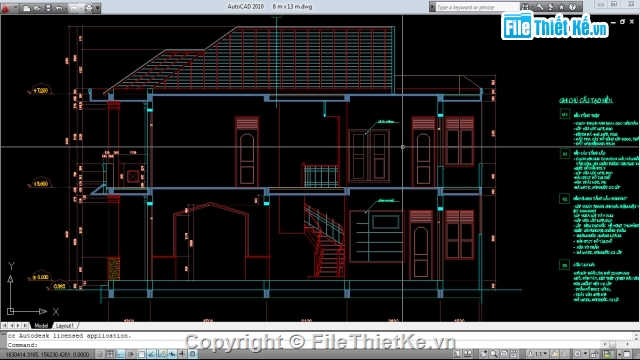Click the binoculars search icon
Viewport: 640px width, 360px height.
[525, 7]
